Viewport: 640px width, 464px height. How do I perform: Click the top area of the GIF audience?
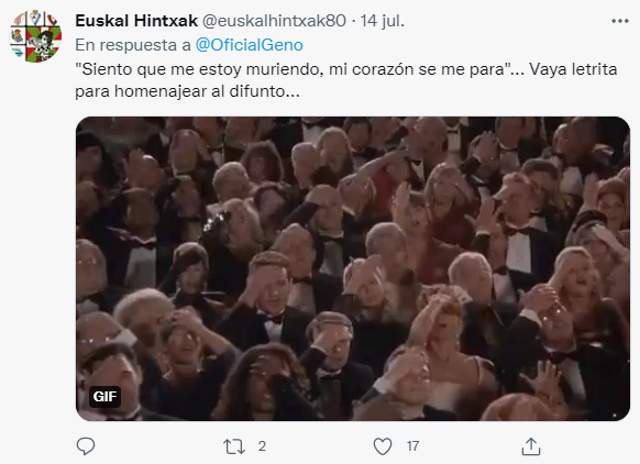click(x=353, y=139)
